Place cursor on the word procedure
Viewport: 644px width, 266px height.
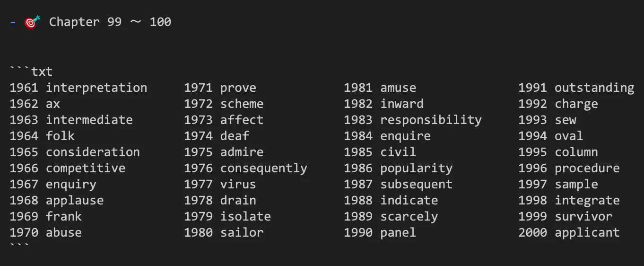click(x=587, y=168)
